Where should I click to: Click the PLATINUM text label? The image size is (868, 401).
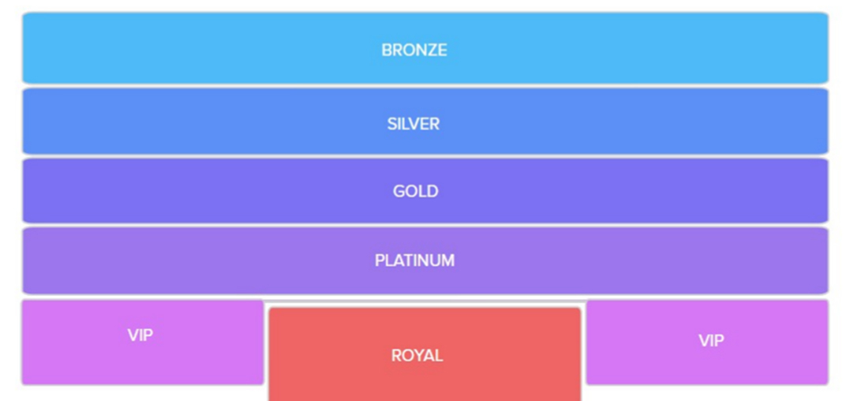pos(414,260)
